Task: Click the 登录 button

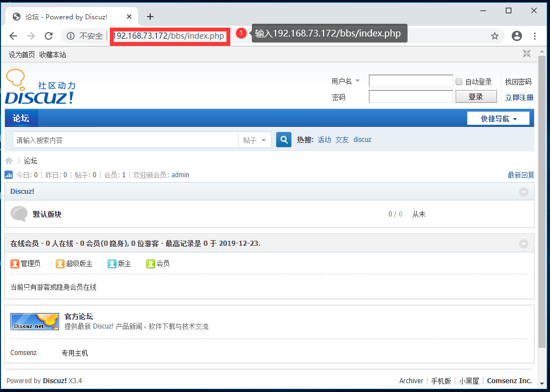Action: (476, 97)
